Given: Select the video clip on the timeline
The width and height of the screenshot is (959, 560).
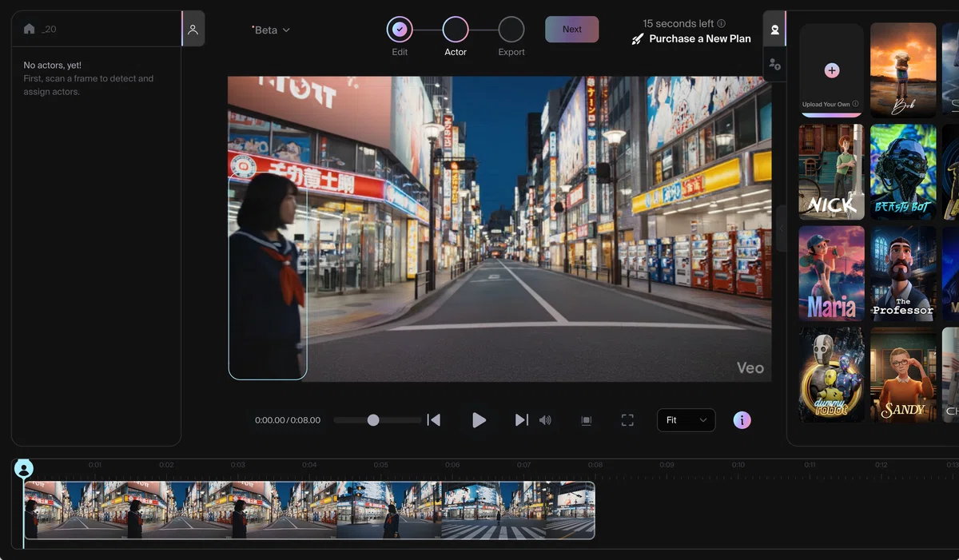Looking at the screenshot, I should (309, 510).
